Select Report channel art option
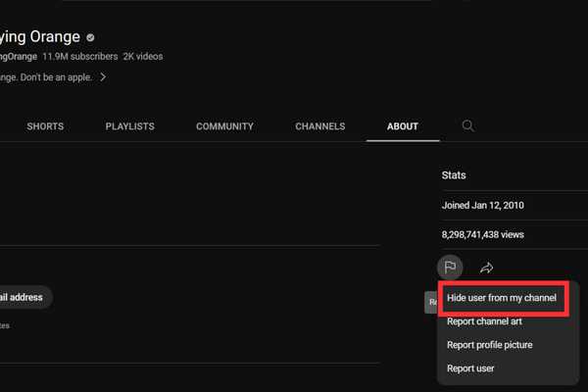Screen dimensions: 588x392 tap(484, 321)
